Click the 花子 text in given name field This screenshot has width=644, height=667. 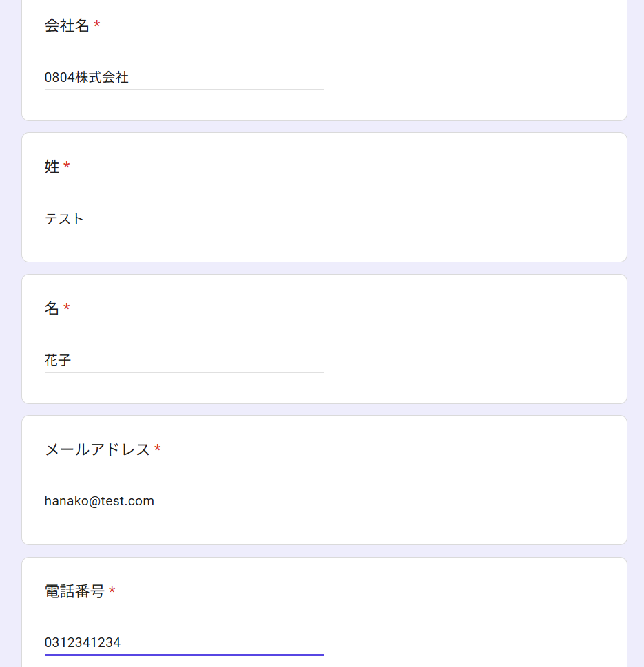[x=58, y=360]
